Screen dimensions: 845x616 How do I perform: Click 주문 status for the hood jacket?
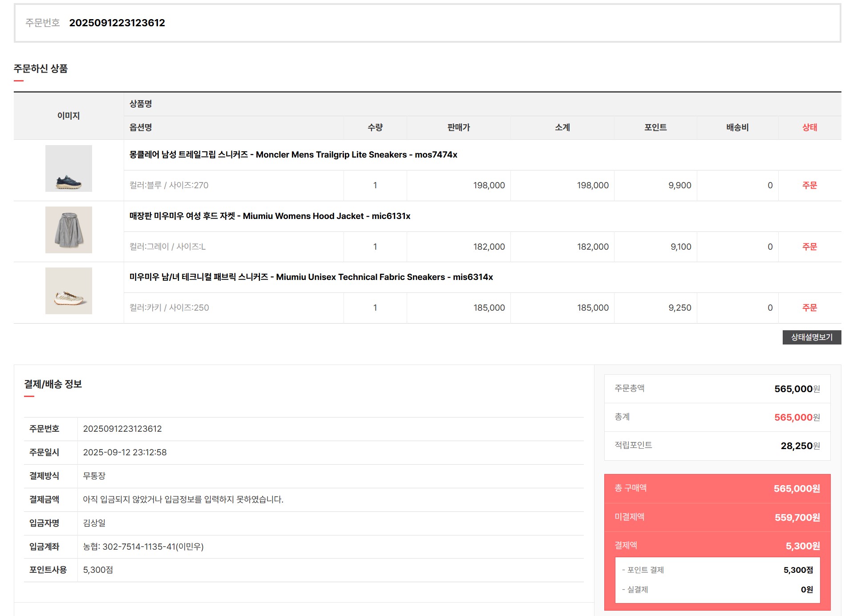click(809, 247)
